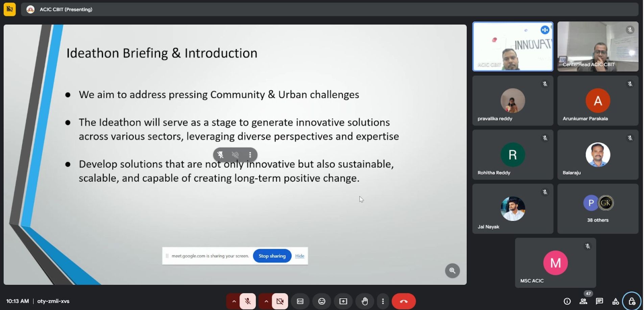644x310 pixels.
Task: Open the floating overlay three-dot menu
Action: pyautogui.click(x=250, y=155)
